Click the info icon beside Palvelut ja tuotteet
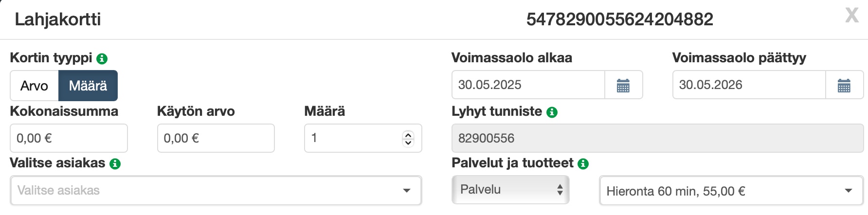This screenshot has height=215, width=868. tap(583, 164)
